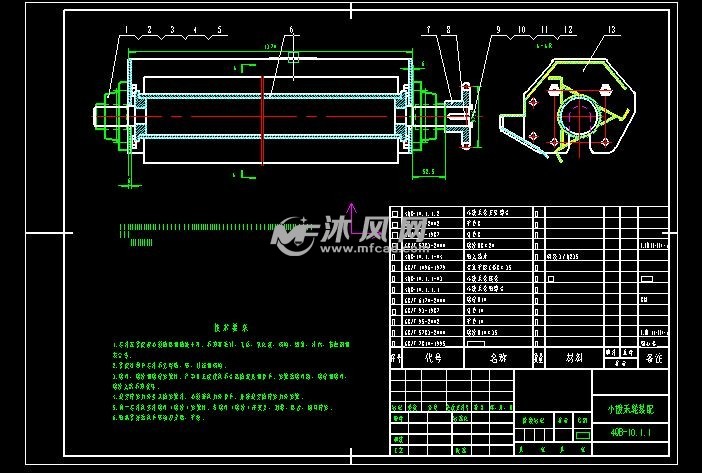This screenshot has height=473, width=702.
Task: Select drawing number 40B-10.1.1 in title block
Action: click(x=629, y=433)
